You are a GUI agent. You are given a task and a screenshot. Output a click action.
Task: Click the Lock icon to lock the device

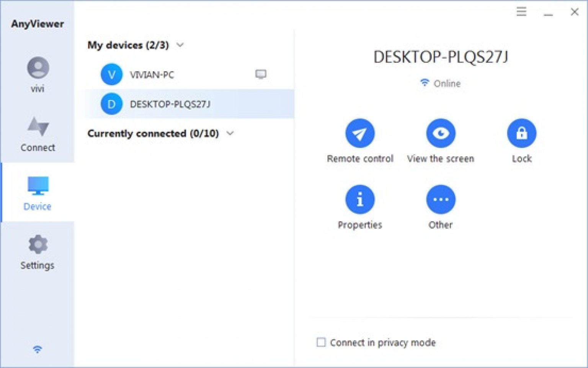tap(521, 133)
